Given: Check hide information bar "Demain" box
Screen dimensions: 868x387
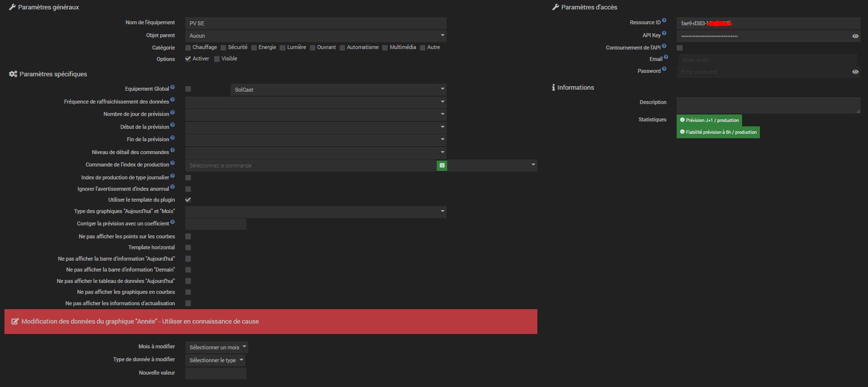Looking at the screenshot, I should [x=188, y=270].
